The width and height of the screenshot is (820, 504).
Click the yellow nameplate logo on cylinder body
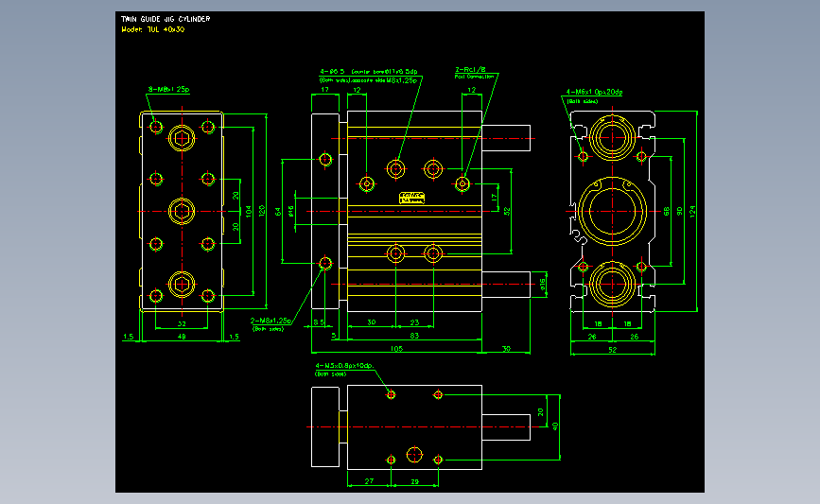412,198
